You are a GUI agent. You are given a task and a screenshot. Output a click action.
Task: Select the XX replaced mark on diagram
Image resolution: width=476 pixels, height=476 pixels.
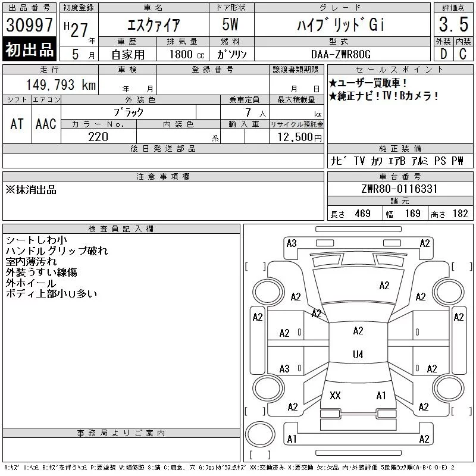335,396
